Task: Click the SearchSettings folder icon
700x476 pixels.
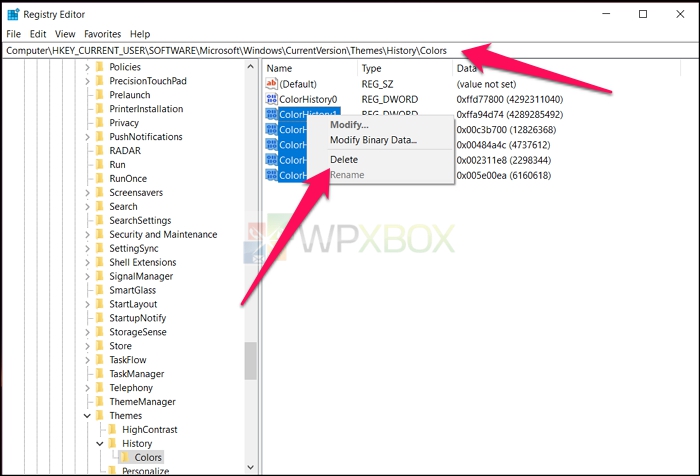Action: 100,220
